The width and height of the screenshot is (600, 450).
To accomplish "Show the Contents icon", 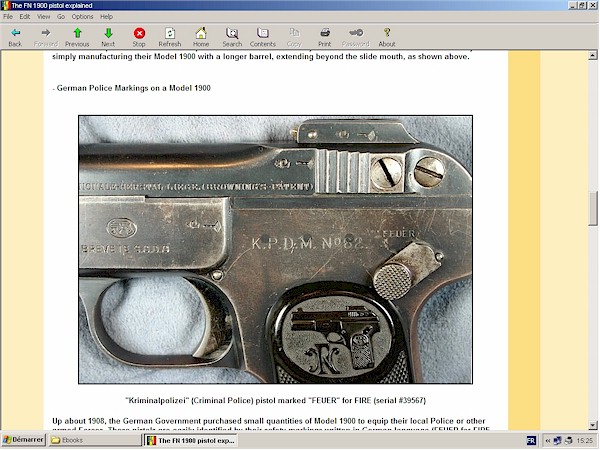I will [x=262, y=33].
